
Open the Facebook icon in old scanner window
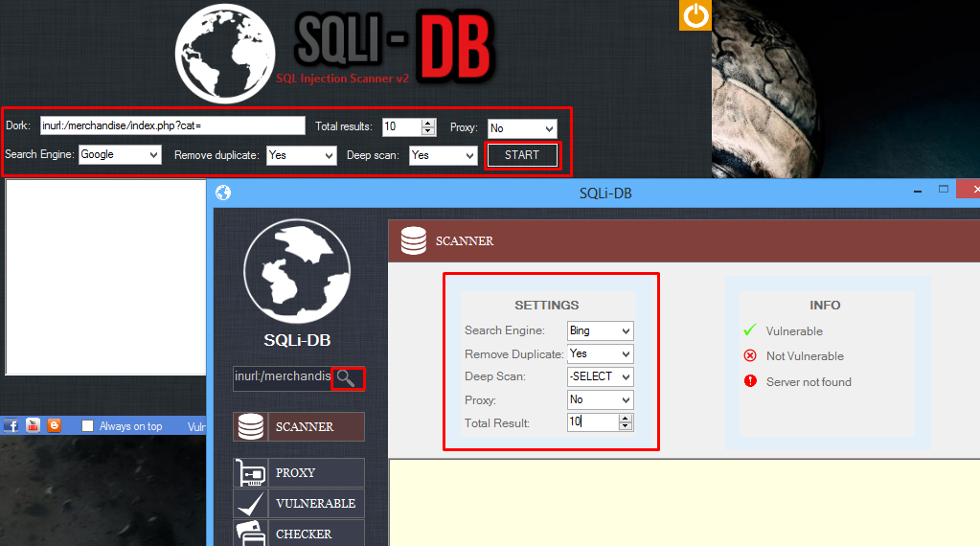click(11, 425)
